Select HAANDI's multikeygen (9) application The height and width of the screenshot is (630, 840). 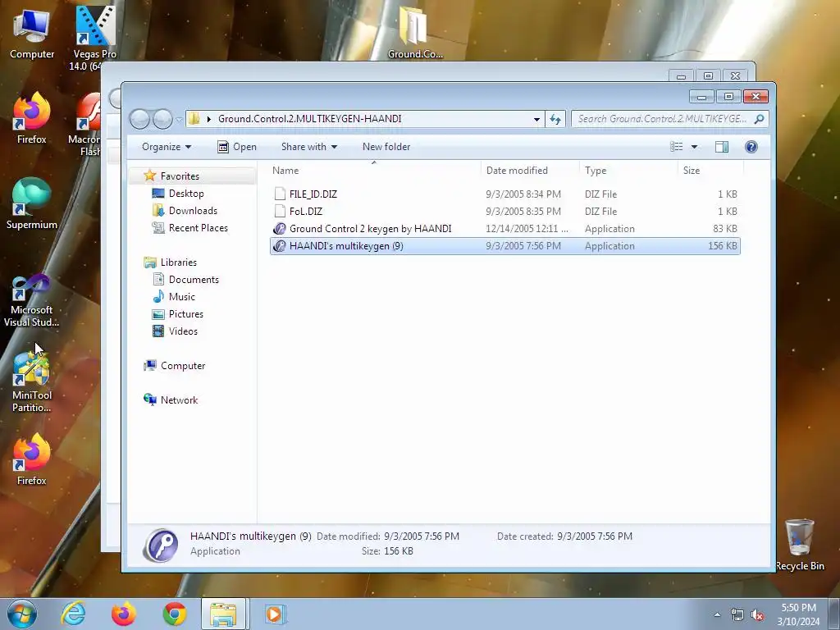(504, 246)
